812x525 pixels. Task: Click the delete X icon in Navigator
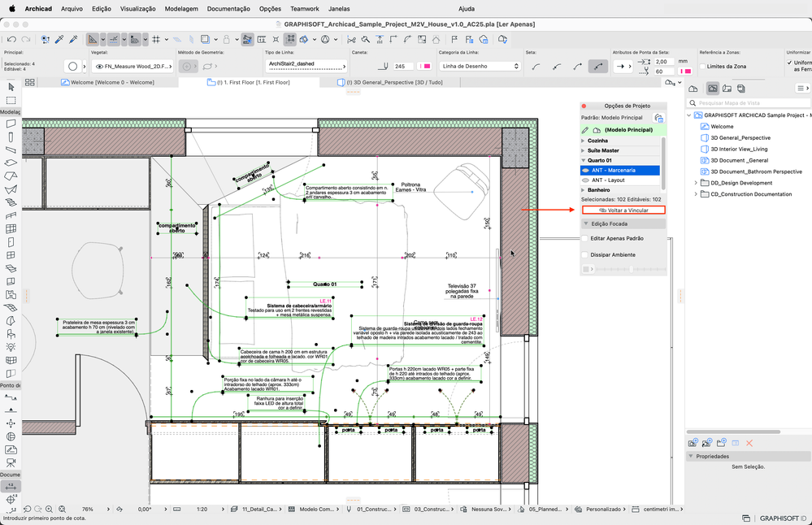749,443
